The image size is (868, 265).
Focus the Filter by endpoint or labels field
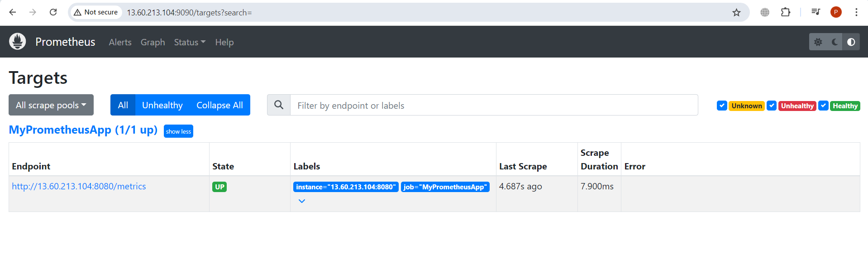coord(494,105)
